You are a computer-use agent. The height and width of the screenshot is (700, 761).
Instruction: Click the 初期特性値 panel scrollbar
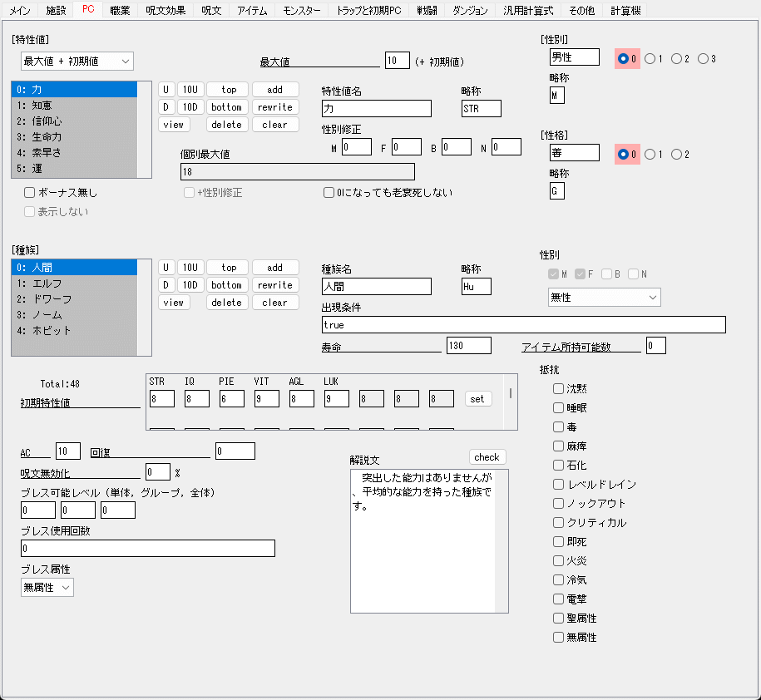point(511,402)
